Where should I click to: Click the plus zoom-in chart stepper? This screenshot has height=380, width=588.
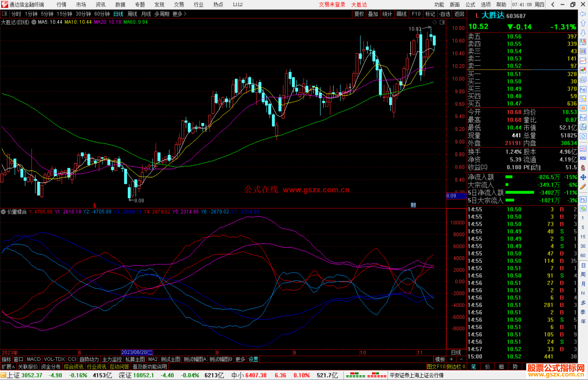pyautogui.click(x=451, y=359)
